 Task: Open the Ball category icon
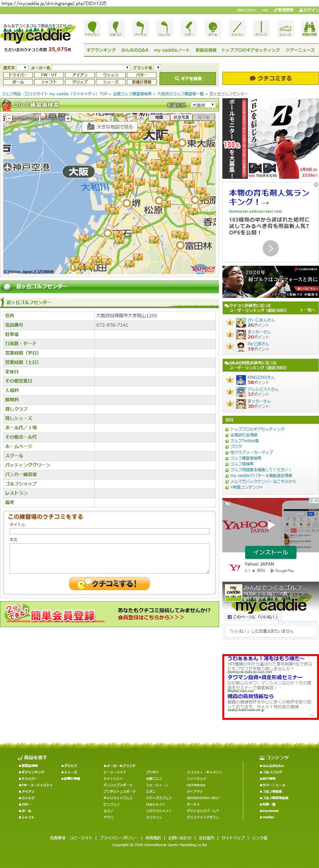click(x=212, y=29)
